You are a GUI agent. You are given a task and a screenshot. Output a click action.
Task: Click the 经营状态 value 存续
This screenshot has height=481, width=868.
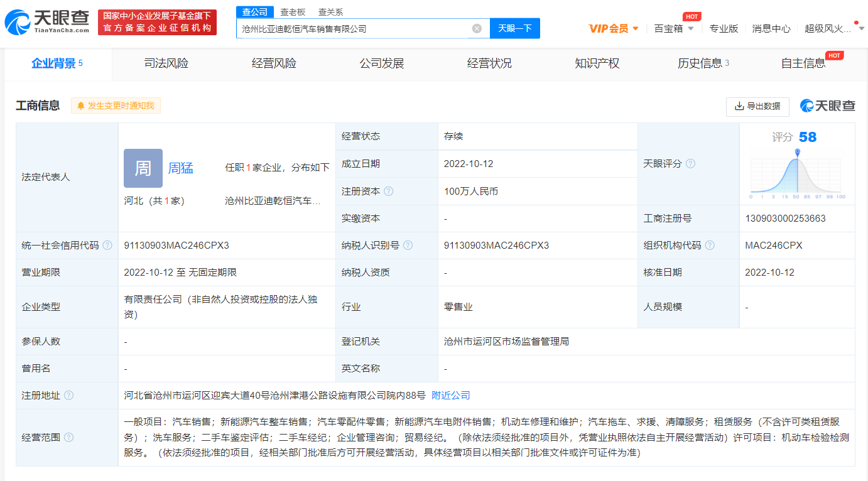click(453, 136)
